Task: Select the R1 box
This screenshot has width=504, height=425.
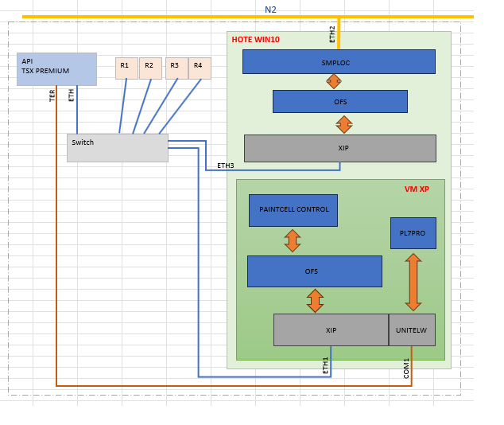Action: (x=126, y=68)
